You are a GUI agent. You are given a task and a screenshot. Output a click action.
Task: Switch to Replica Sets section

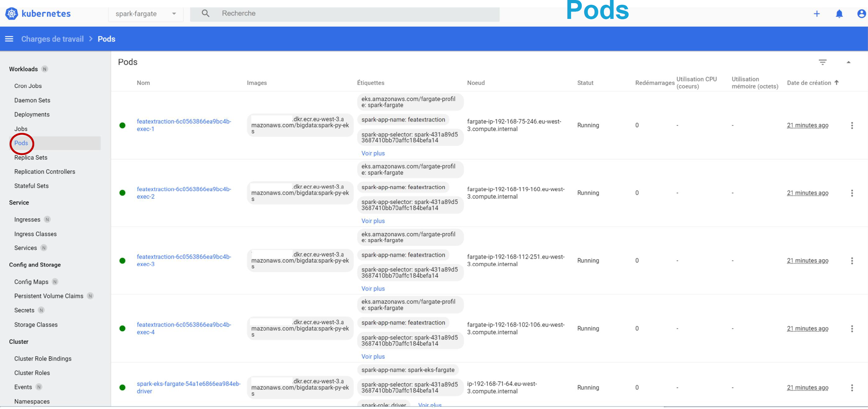coord(30,157)
